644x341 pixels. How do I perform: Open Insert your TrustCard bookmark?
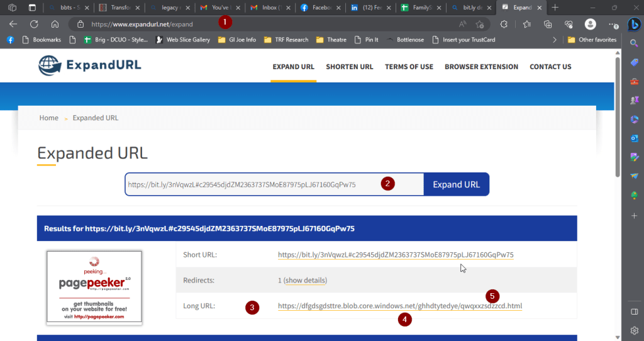pyautogui.click(x=464, y=40)
